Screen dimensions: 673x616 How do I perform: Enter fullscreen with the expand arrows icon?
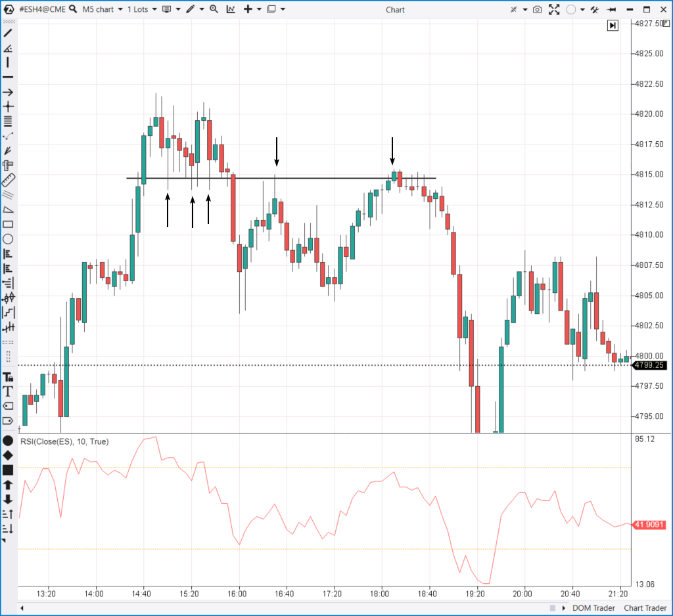tap(554, 9)
